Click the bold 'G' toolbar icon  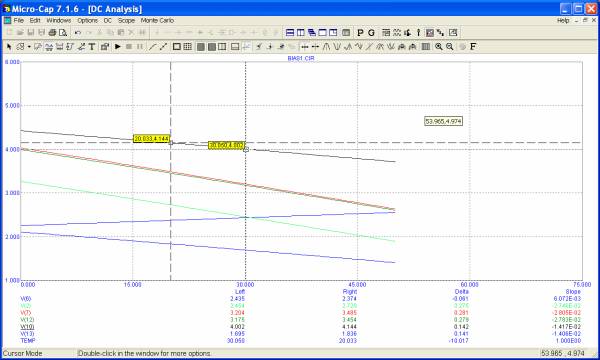coord(371,33)
